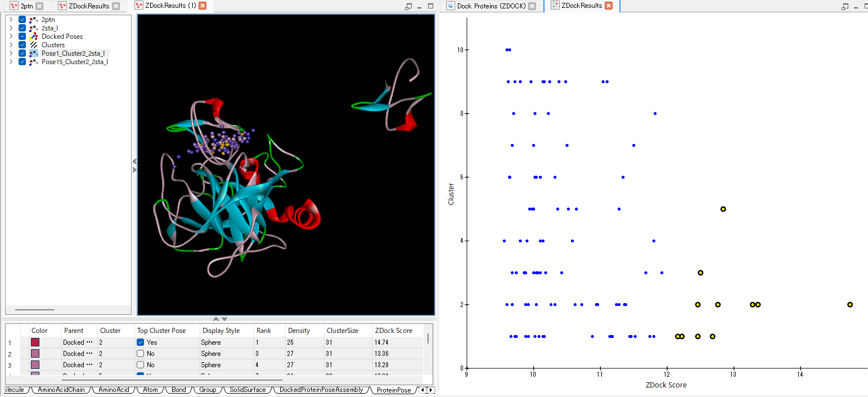
Task: Expand the Docked Poses tree node
Action: [11, 37]
